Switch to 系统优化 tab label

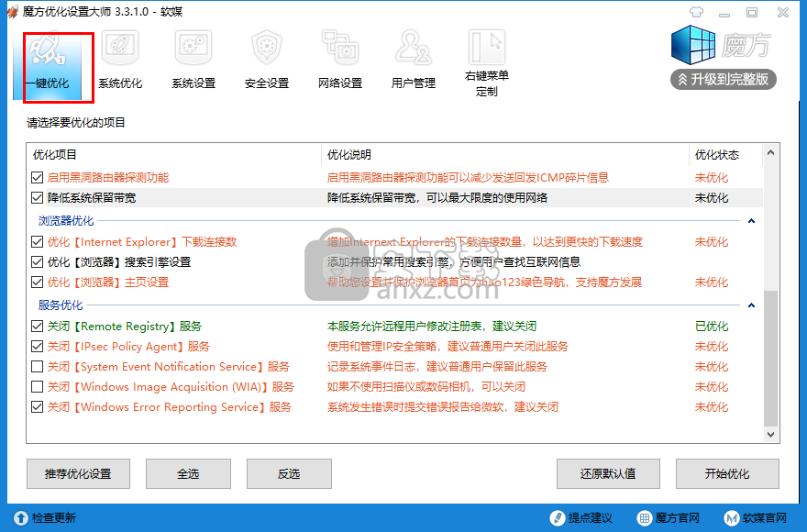pyautogui.click(x=120, y=83)
